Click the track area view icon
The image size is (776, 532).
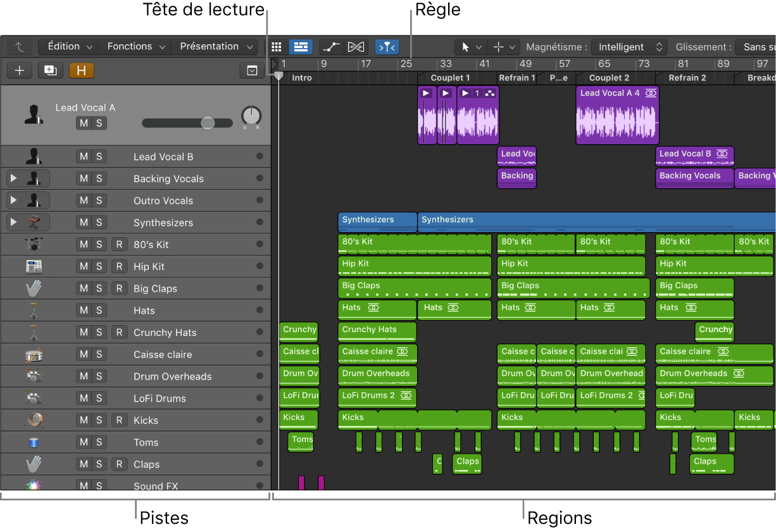tap(301, 46)
